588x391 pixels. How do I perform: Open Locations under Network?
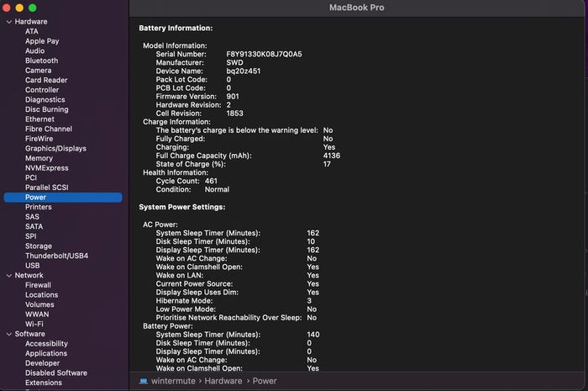42,295
